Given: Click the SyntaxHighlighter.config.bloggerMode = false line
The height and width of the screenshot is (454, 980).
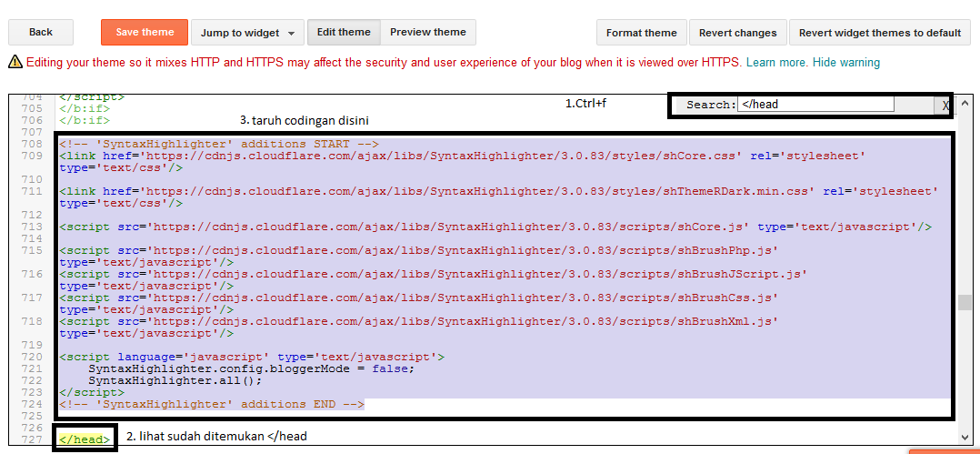Looking at the screenshot, I should (251, 369).
